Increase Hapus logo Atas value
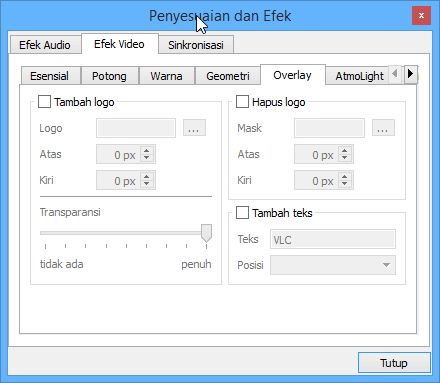This screenshot has width=440, height=383. (345, 151)
